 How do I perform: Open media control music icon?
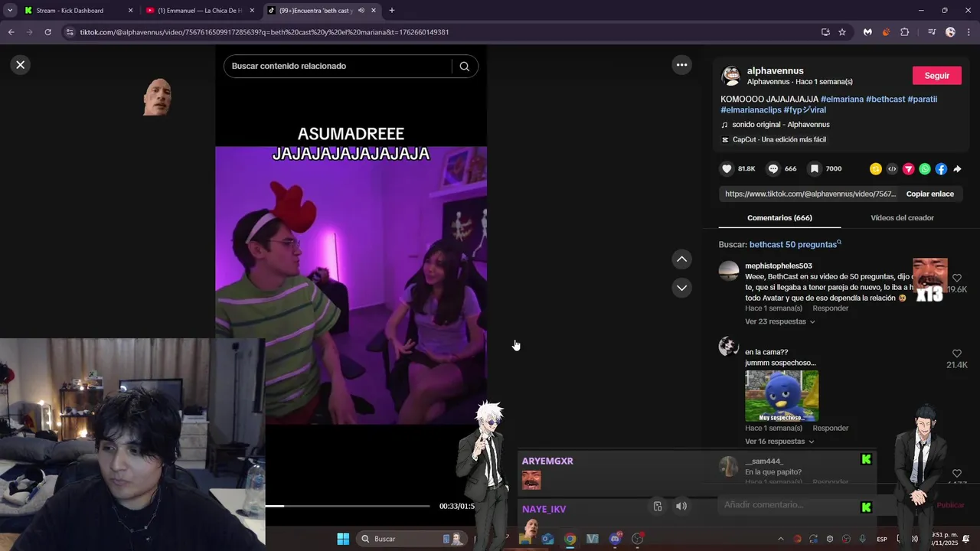coord(932,32)
